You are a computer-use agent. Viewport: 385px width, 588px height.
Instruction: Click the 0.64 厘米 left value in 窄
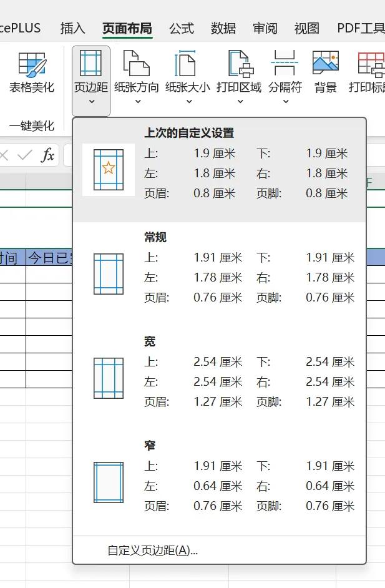218,486
